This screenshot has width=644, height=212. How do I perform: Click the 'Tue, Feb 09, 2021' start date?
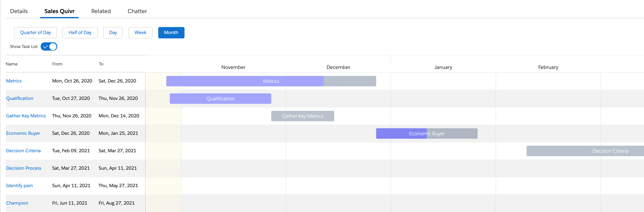coord(71,151)
